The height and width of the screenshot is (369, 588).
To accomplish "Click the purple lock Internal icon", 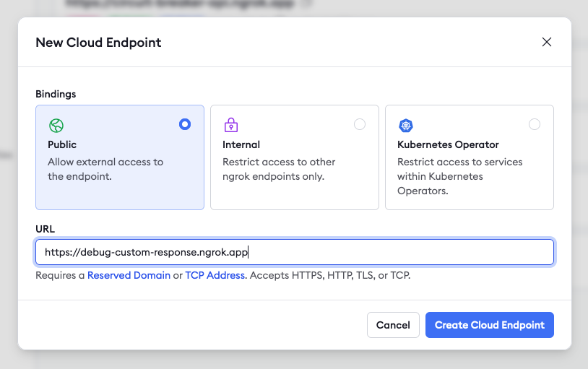I will [231, 126].
